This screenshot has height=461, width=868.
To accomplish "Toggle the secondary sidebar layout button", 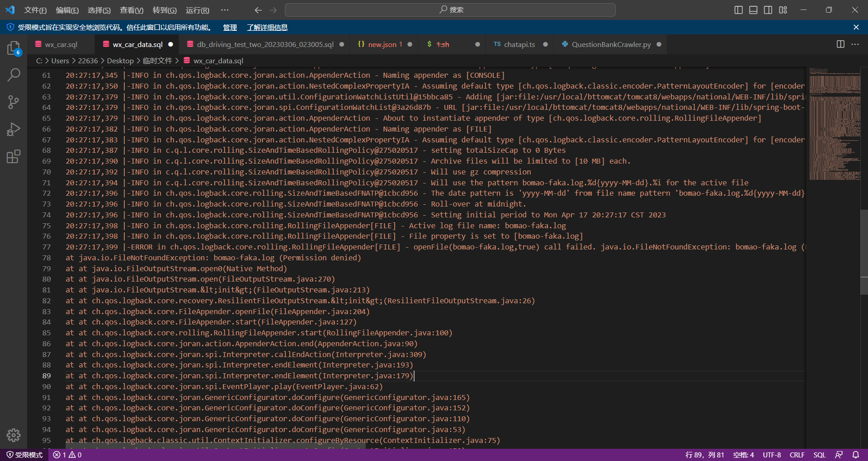I will [x=768, y=10].
